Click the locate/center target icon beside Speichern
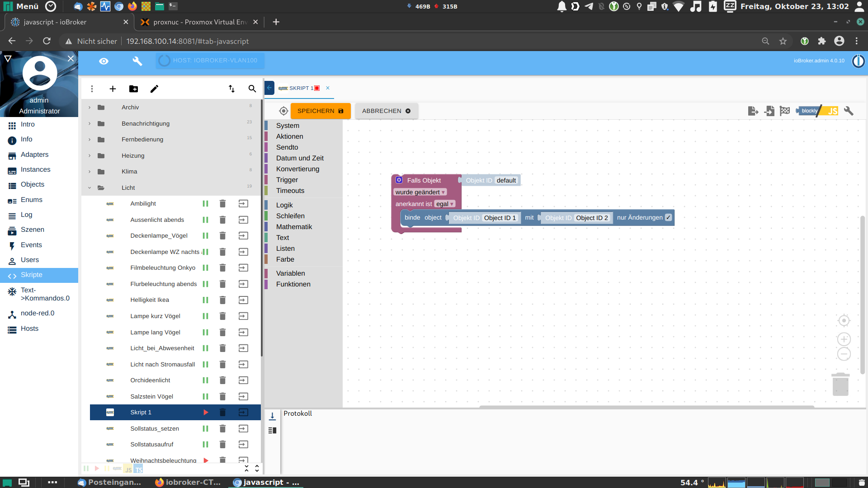Screen dimensions: 868x488 coord(283,111)
